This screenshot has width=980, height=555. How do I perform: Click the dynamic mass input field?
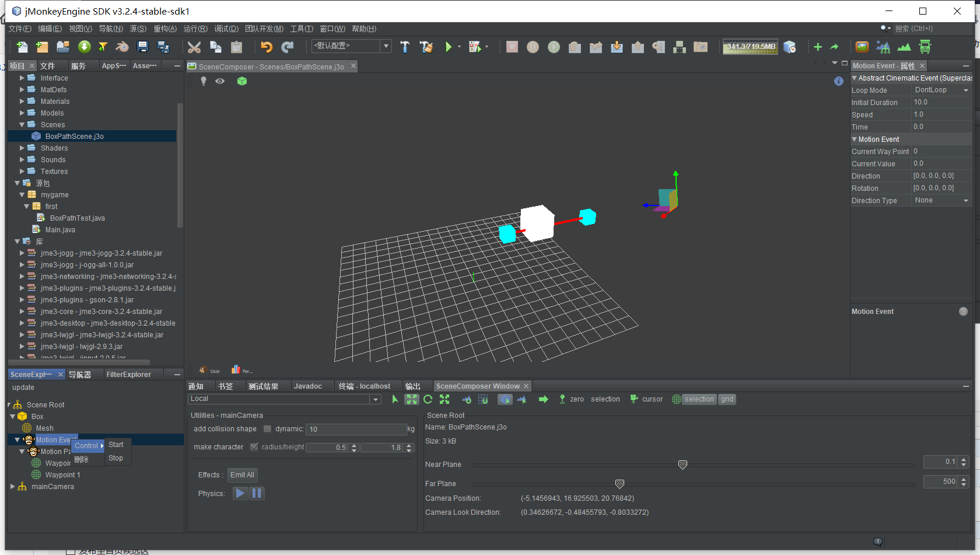356,430
